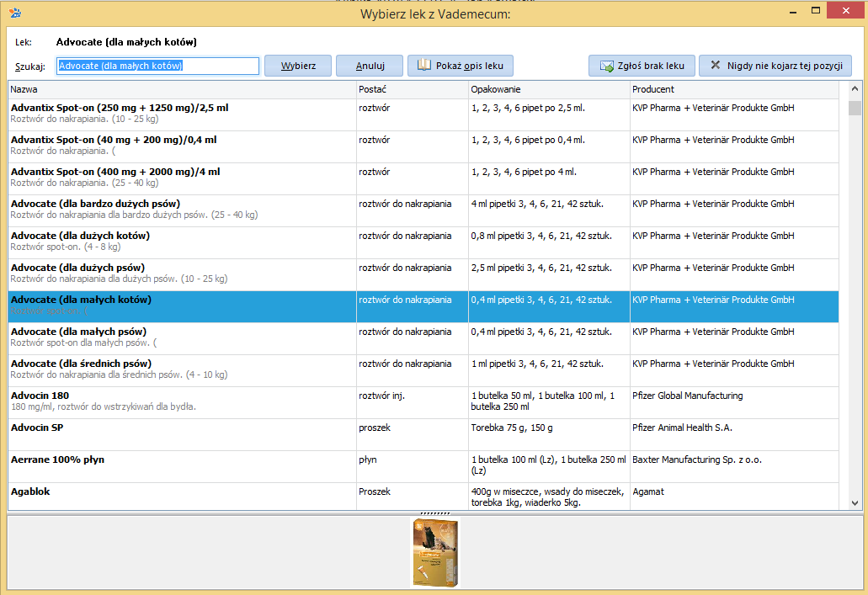Viewport: 868px width, 595px height.
Task: Select Advantix Spot-on (400 mg + 2000 mg)/4 ml
Action: [x=423, y=178]
